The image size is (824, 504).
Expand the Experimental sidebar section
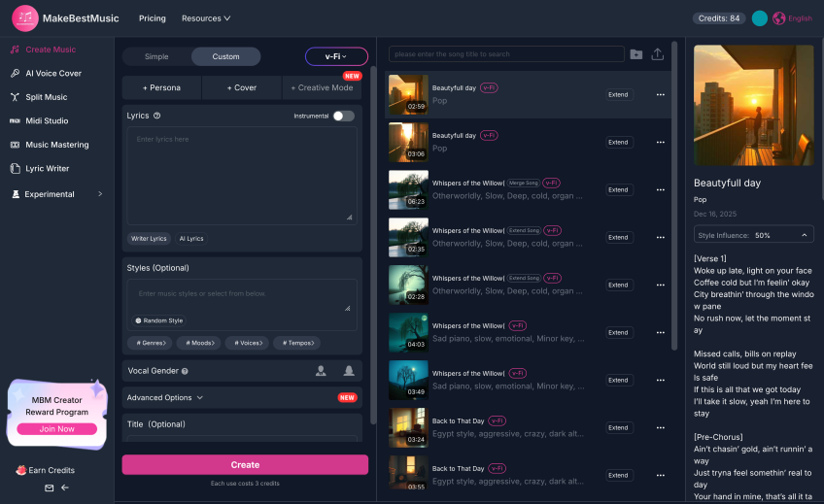tap(56, 194)
